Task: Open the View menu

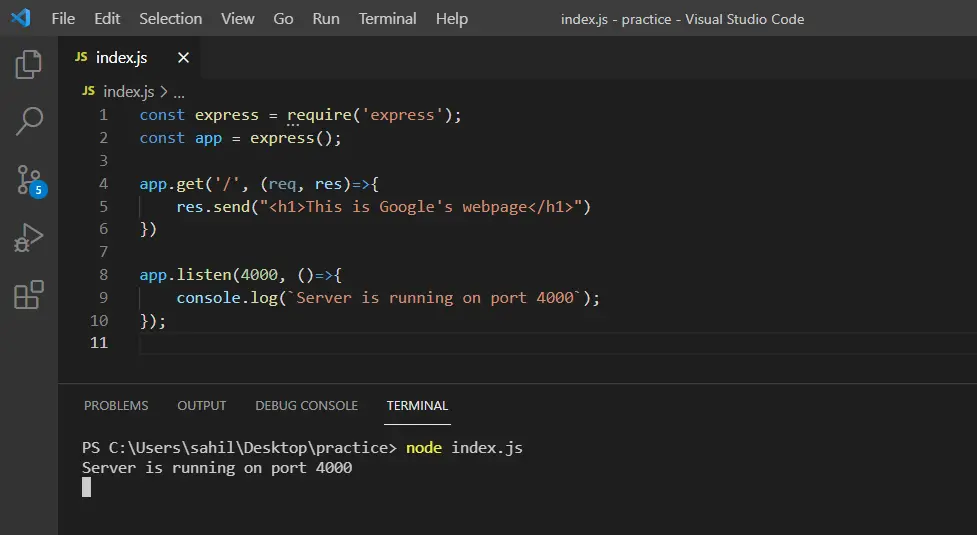Action: pos(237,19)
